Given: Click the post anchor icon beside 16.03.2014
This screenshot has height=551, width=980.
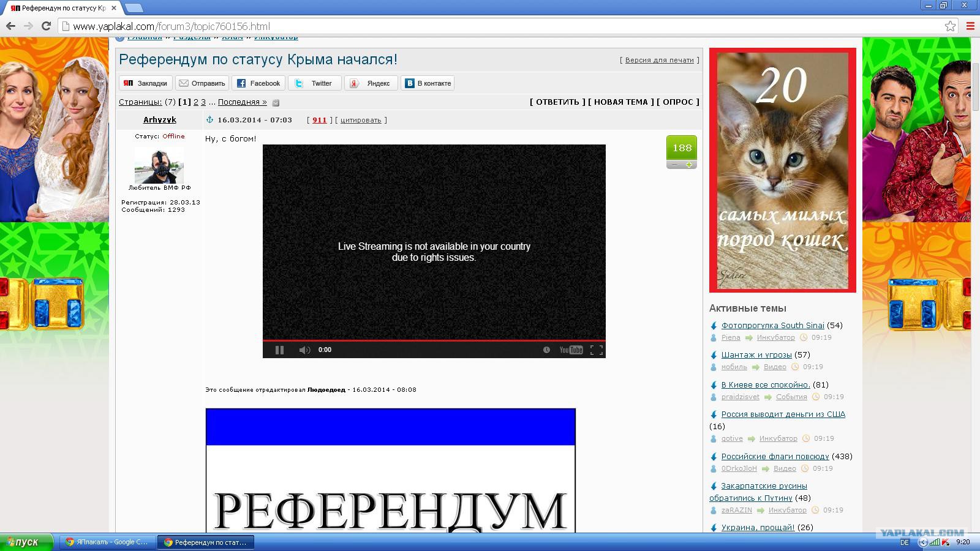Looking at the screenshot, I should [x=209, y=120].
